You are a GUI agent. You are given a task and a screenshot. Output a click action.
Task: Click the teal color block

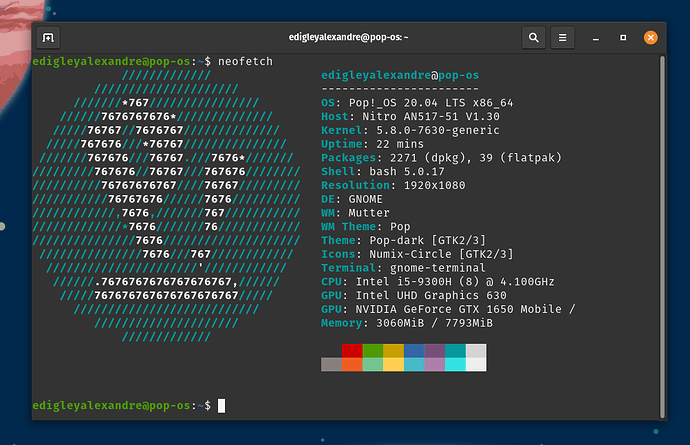455,351
